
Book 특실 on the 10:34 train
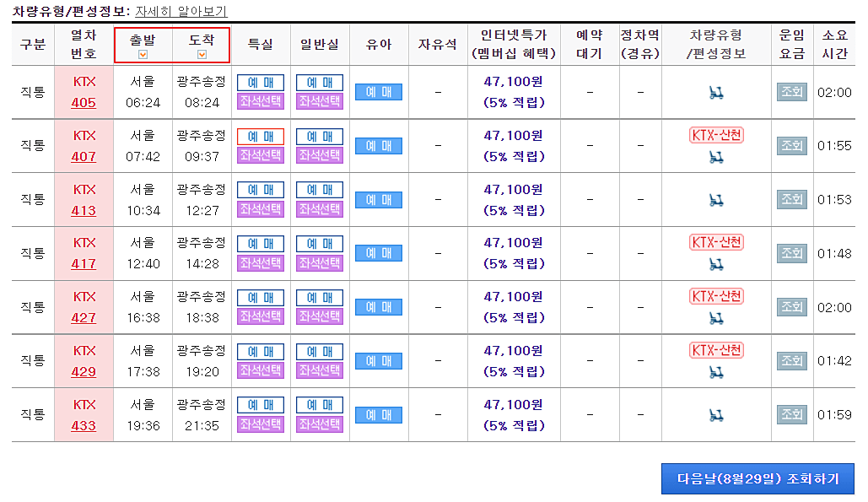(261, 190)
